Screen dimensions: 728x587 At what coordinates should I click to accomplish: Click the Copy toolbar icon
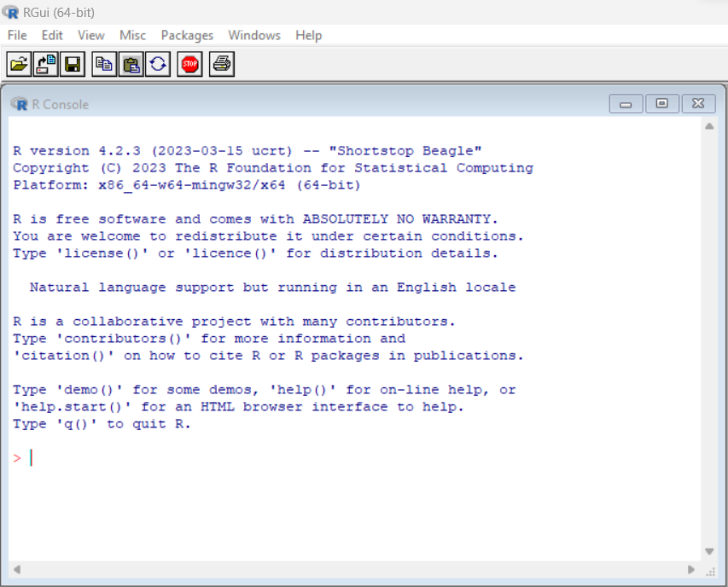104,64
